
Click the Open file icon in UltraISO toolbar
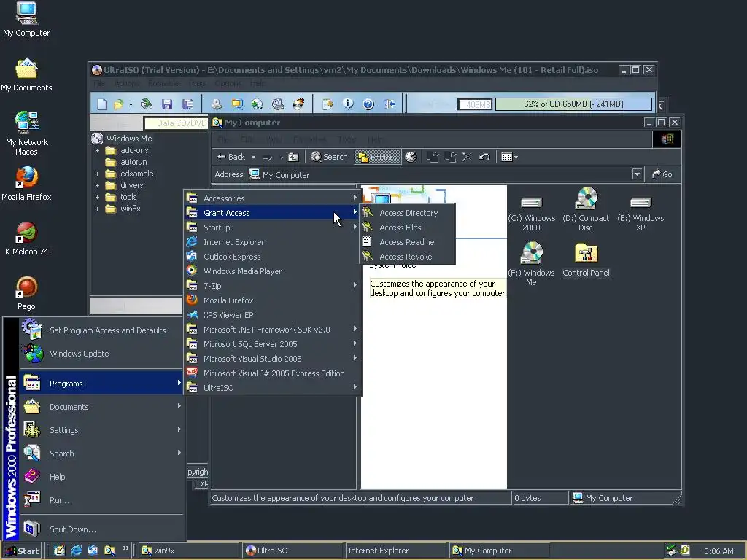tap(118, 104)
